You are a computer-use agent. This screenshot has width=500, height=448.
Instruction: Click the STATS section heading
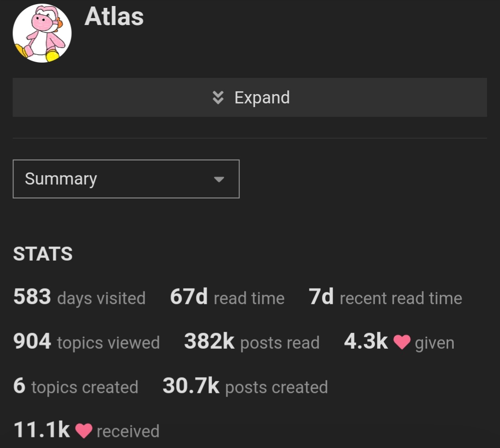(x=43, y=254)
